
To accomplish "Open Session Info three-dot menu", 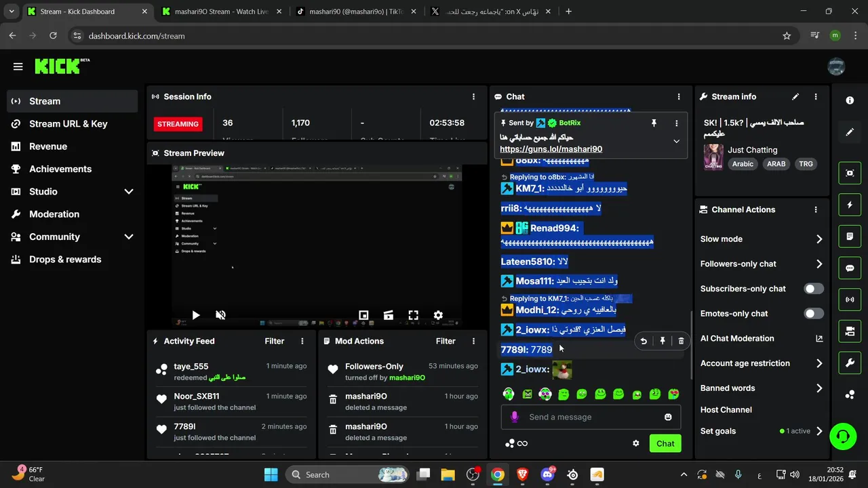I will (x=473, y=97).
